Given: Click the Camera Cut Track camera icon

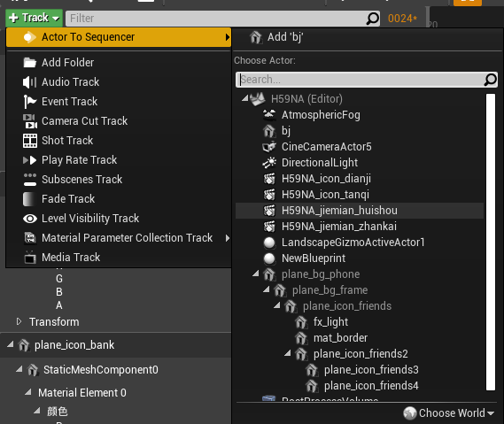Looking at the screenshot, I should click(30, 121).
